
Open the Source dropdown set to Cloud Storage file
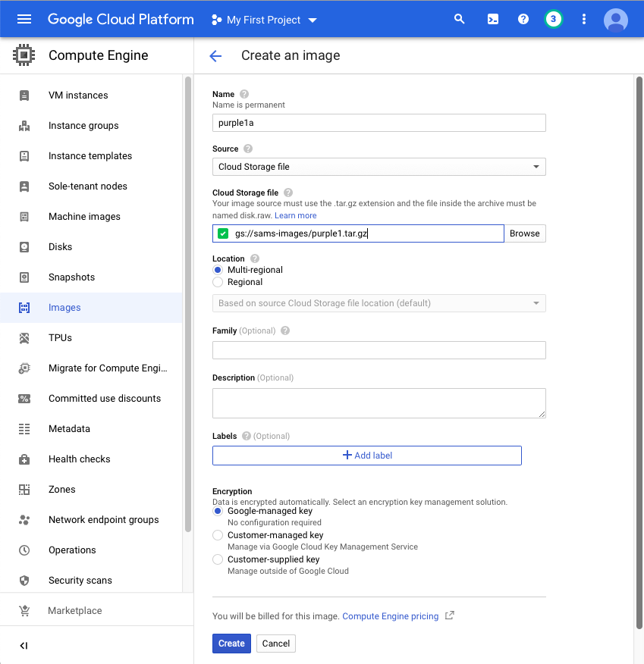pos(379,167)
